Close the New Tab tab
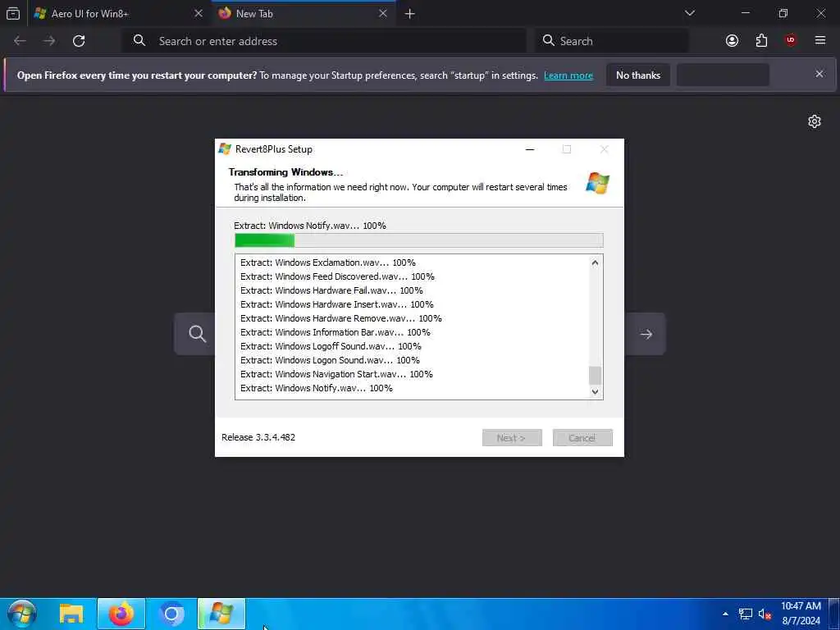This screenshot has width=840, height=630. pyautogui.click(x=383, y=13)
